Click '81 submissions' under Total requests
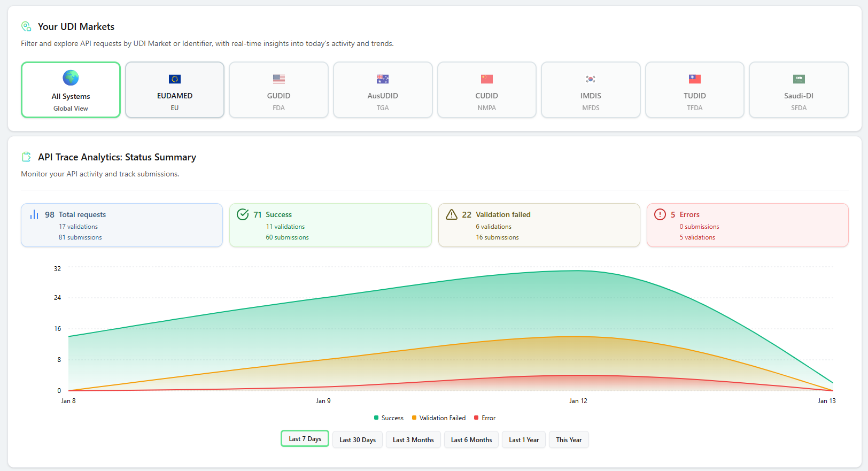 coord(80,237)
